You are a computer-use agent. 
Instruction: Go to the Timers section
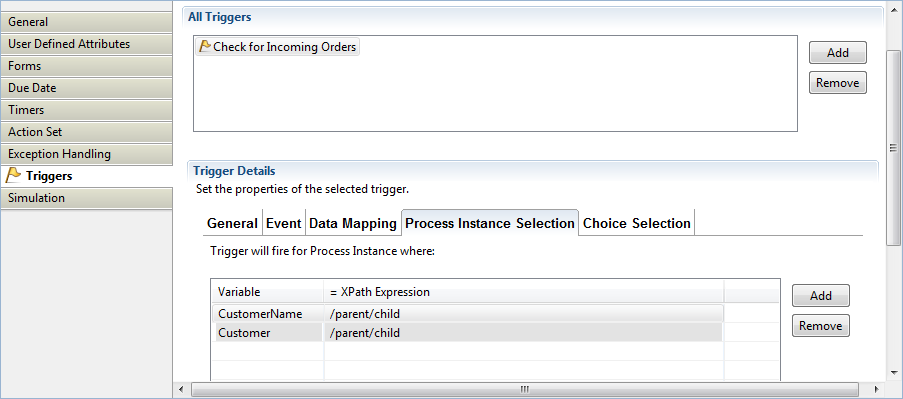pyautogui.click(x=86, y=110)
